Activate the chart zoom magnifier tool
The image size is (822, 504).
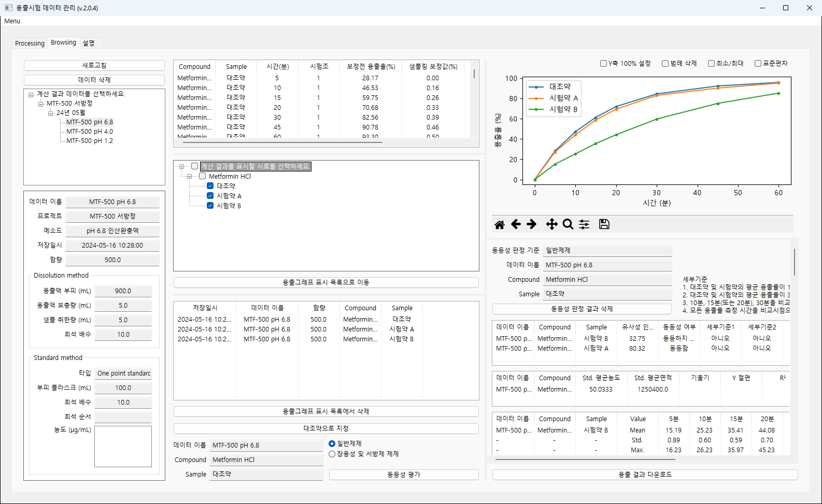[568, 224]
